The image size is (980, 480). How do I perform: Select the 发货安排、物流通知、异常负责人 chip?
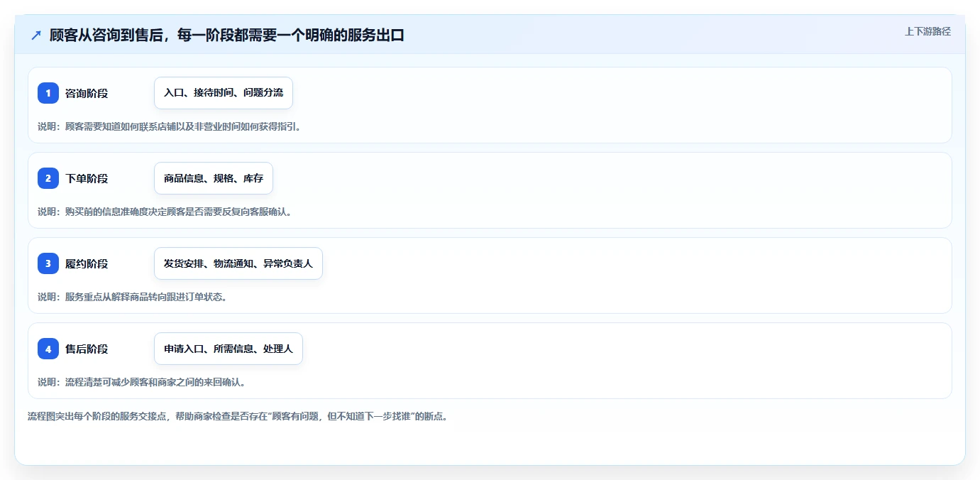[x=238, y=263]
